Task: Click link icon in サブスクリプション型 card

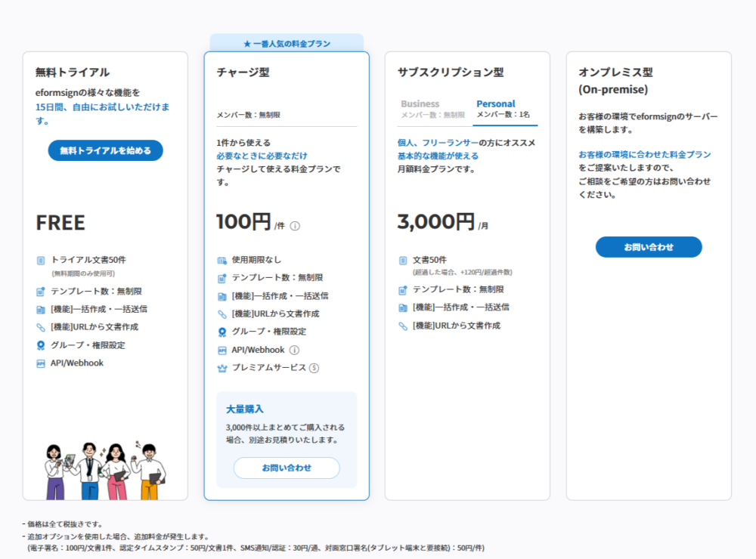Action: click(x=403, y=326)
